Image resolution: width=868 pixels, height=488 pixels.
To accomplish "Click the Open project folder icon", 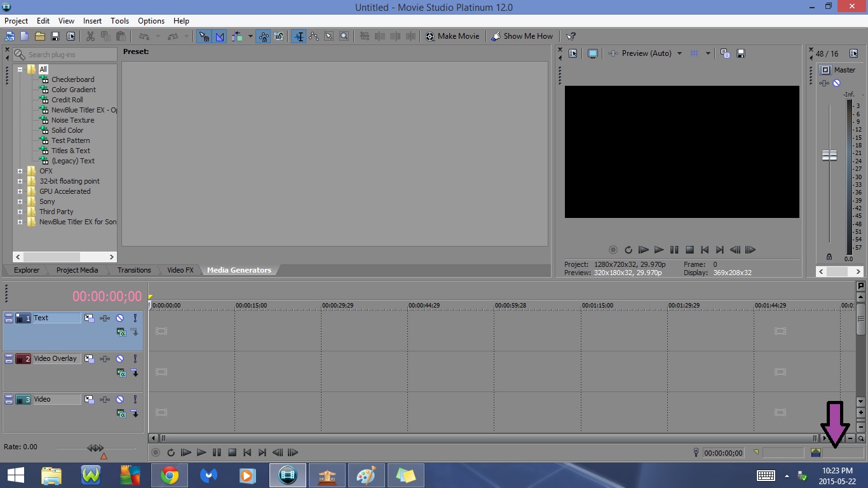I will (x=39, y=36).
